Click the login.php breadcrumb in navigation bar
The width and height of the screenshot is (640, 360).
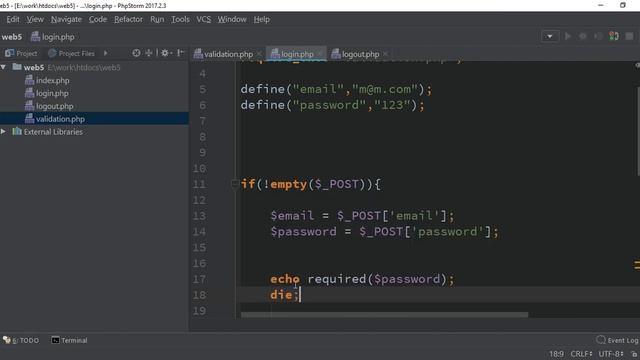pyautogui.click(x=53, y=37)
